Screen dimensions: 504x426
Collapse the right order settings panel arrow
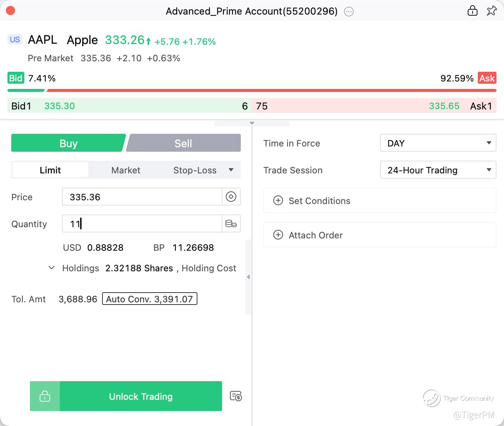(x=248, y=277)
